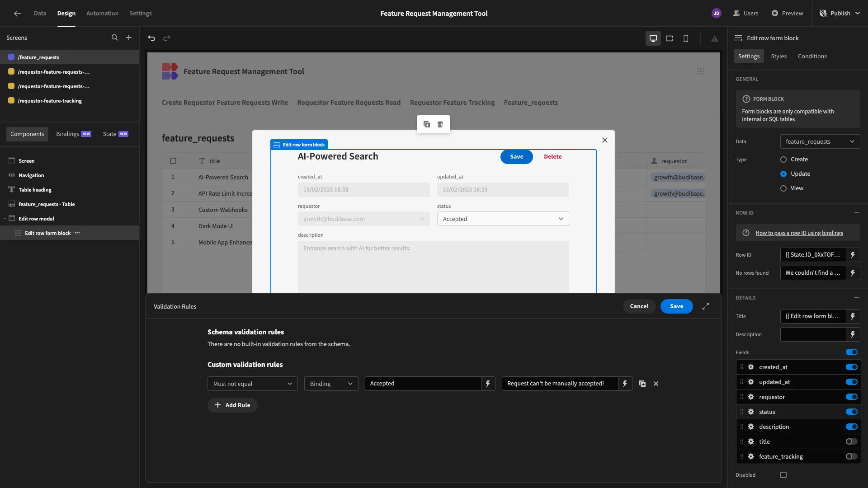Screen dimensions: 868x488
Task: Select the Update form type
Action: point(783,174)
